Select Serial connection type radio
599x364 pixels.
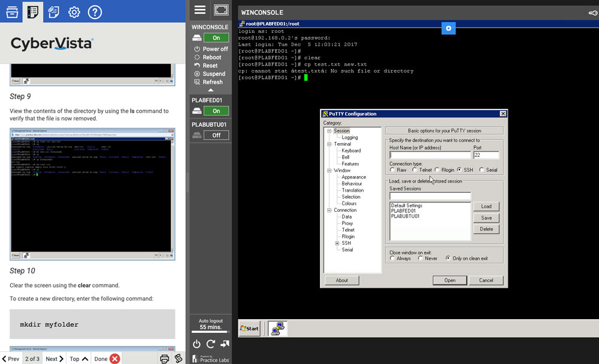[482, 169]
